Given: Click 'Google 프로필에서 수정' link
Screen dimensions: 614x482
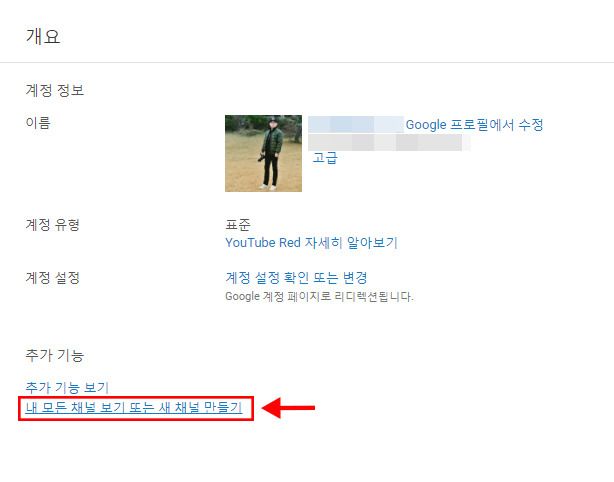Looking at the screenshot, I should [474, 125].
